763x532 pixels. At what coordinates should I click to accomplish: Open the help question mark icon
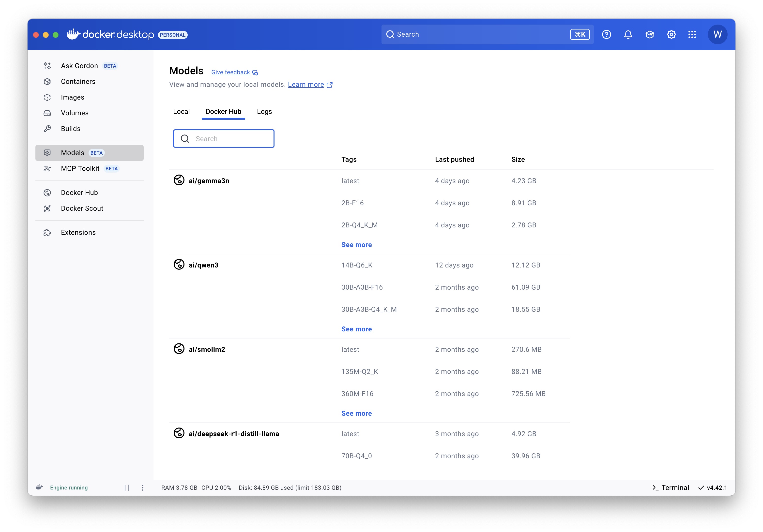coord(606,34)
